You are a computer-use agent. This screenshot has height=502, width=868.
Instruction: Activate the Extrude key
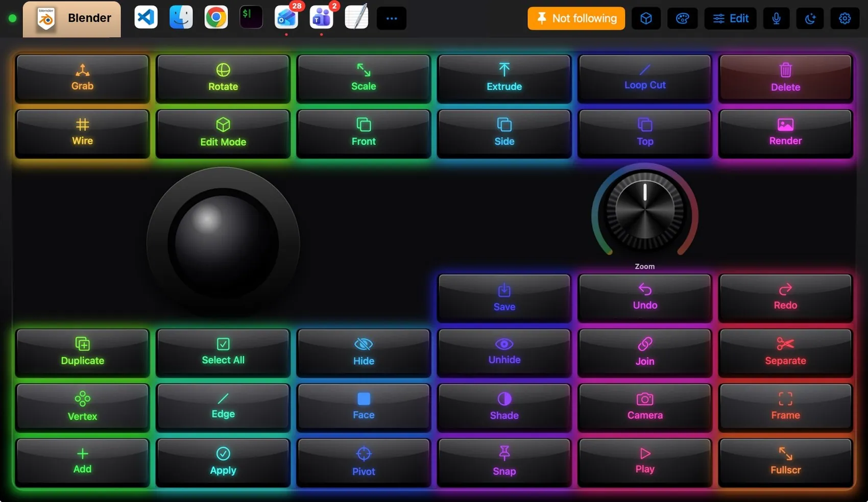click(x=504, y=79)
